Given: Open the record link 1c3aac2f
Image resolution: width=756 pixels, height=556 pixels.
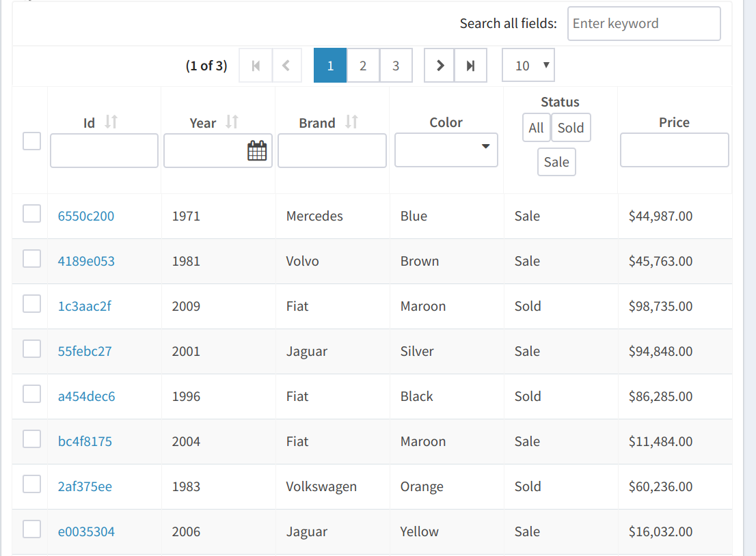Looking at the screenshot, I should click(x=85, y=306).
